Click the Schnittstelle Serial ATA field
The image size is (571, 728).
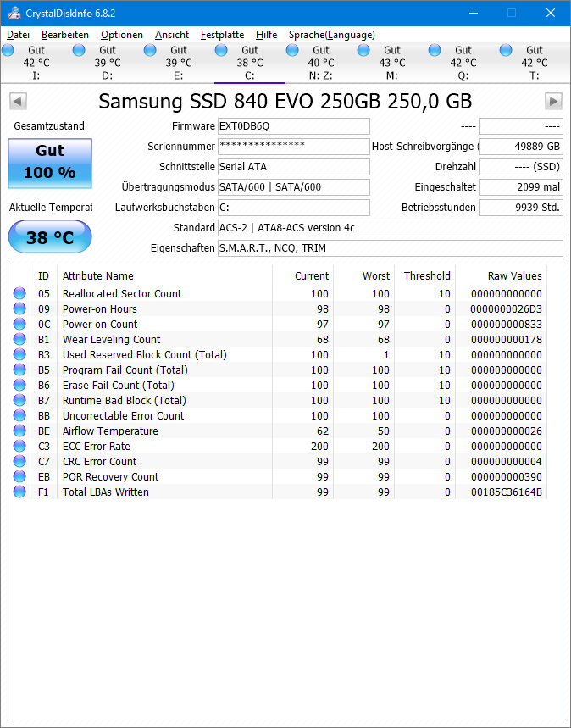294,167
